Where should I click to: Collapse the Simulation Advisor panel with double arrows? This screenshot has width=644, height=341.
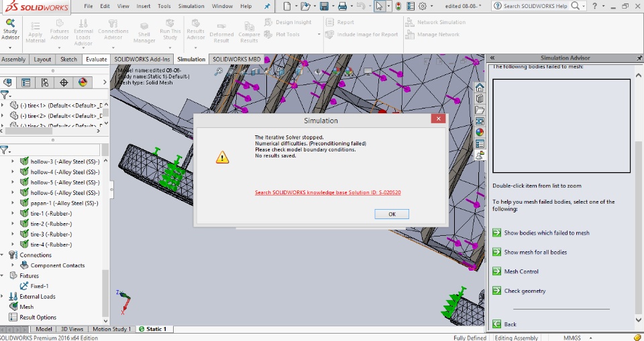492,58
